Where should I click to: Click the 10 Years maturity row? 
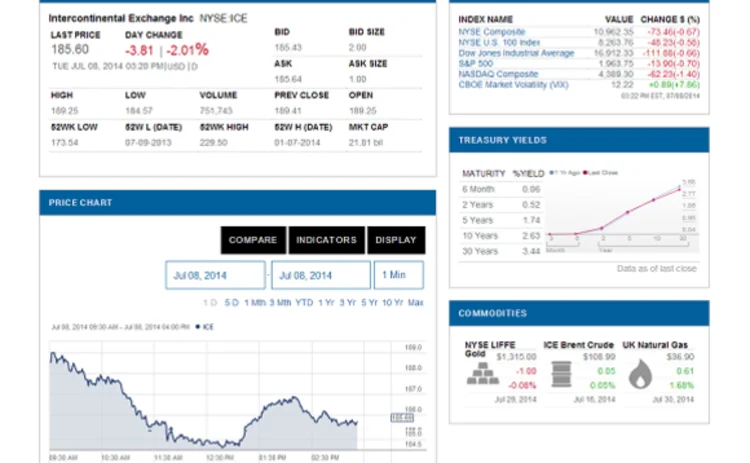coord(501,236)
